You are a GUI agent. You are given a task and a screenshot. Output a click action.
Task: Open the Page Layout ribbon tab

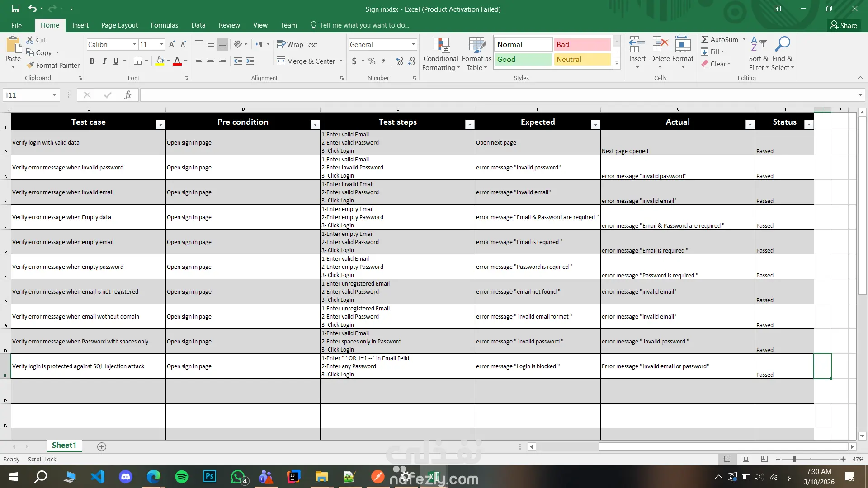tap(119, 25)
